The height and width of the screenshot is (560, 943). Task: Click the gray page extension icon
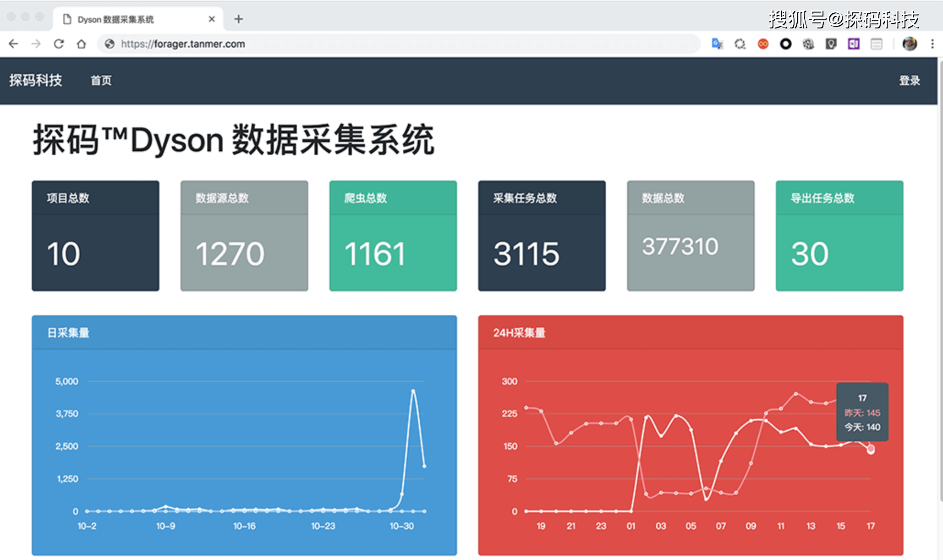(x=877, y=44)
